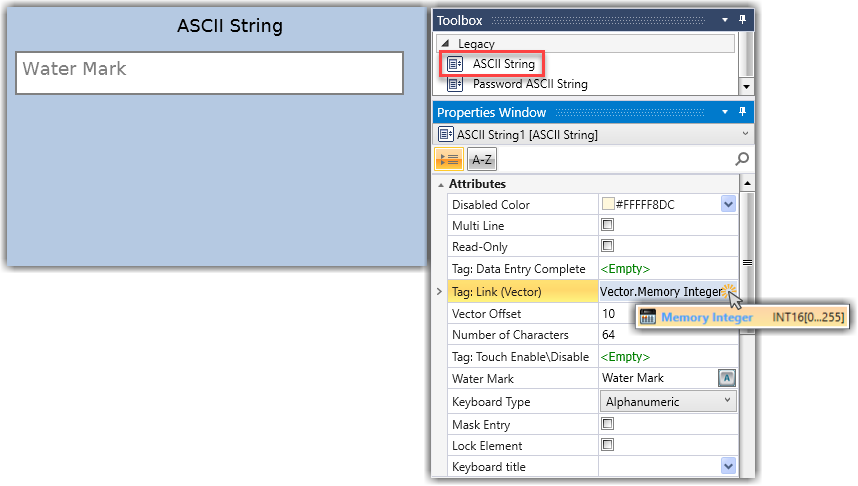Pin the Properties Window panel
Viewport: 858px width, 486px height.
pos(743,112)
